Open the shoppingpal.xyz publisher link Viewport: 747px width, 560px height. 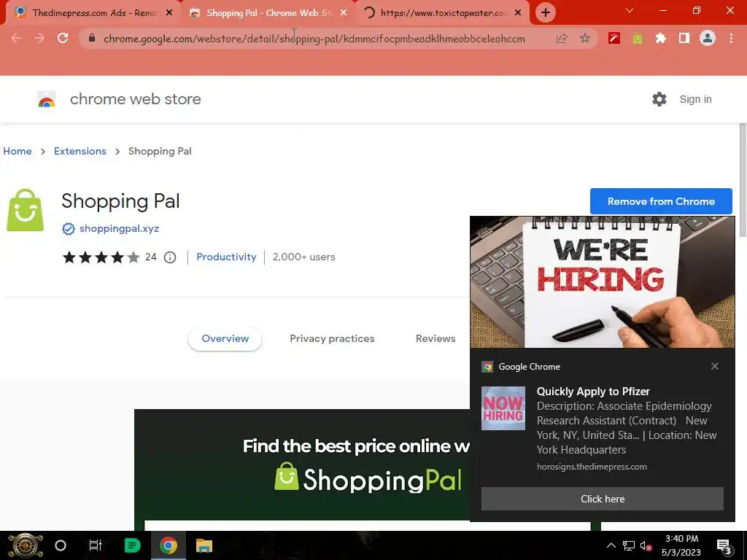coord(119,228)
